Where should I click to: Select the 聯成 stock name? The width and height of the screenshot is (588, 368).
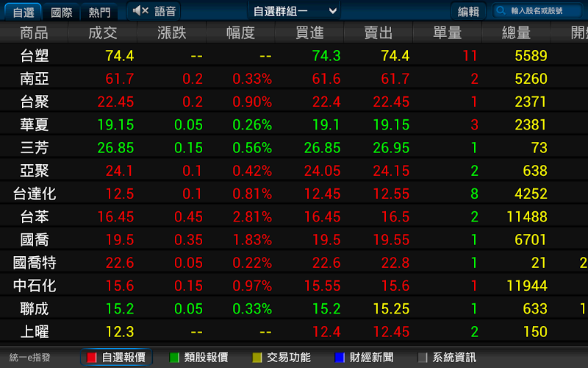(34, 308)
